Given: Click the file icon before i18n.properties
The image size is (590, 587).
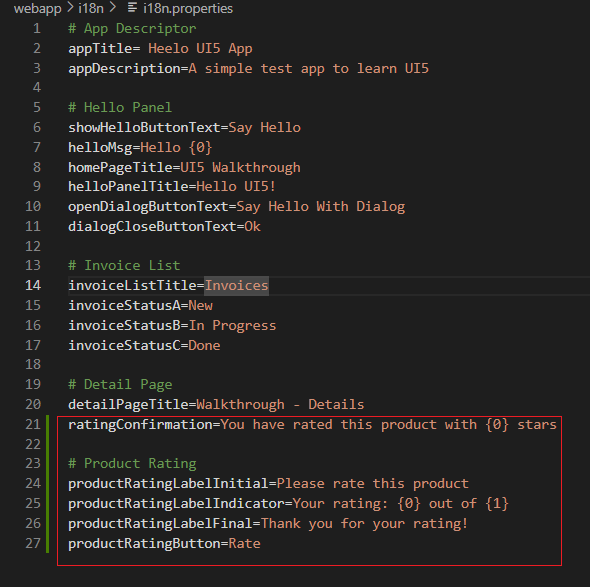Looking at the screenshot, I should click(x=132, y=8).
